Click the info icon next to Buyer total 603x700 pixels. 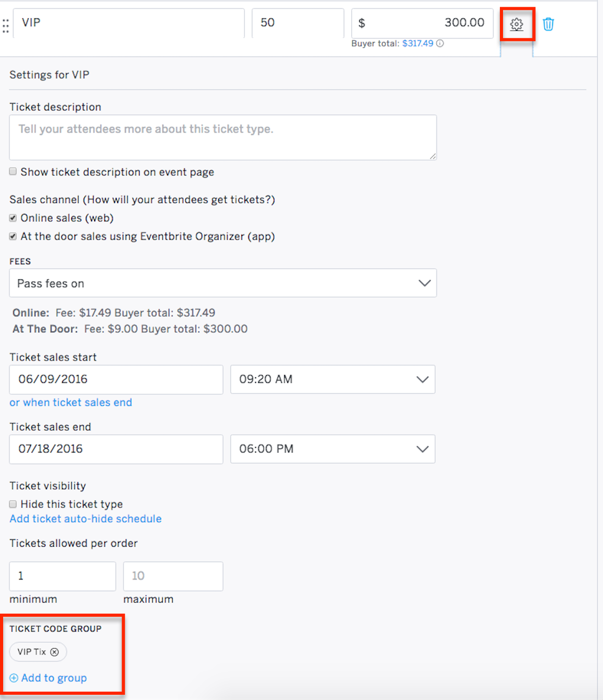coord(440,43)
